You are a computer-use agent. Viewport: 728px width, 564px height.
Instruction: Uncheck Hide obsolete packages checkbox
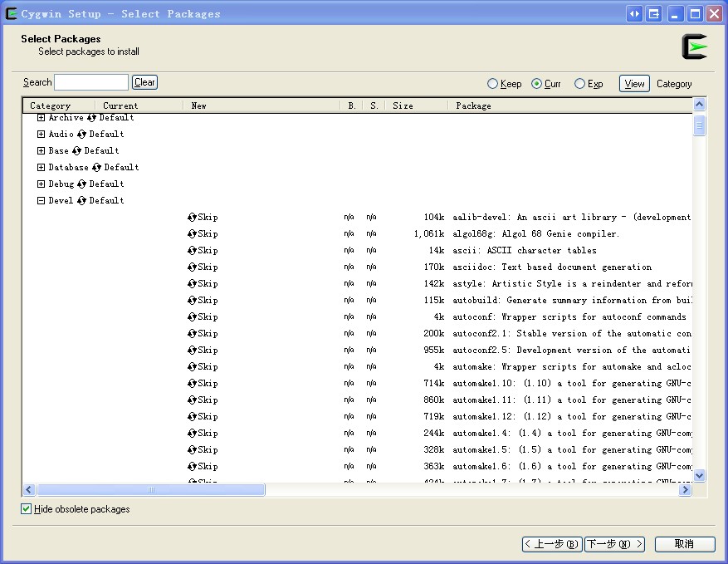pos(27,509)
